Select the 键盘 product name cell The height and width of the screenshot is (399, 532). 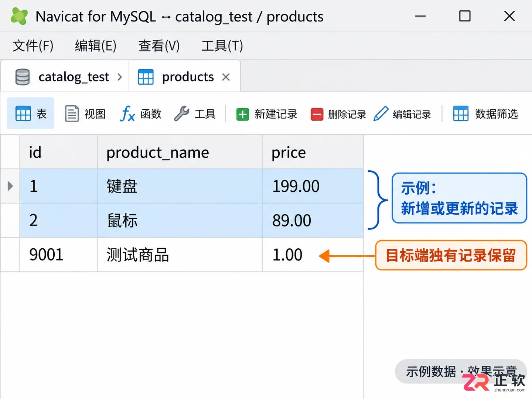pyautogui.click(x=180, y=186)
